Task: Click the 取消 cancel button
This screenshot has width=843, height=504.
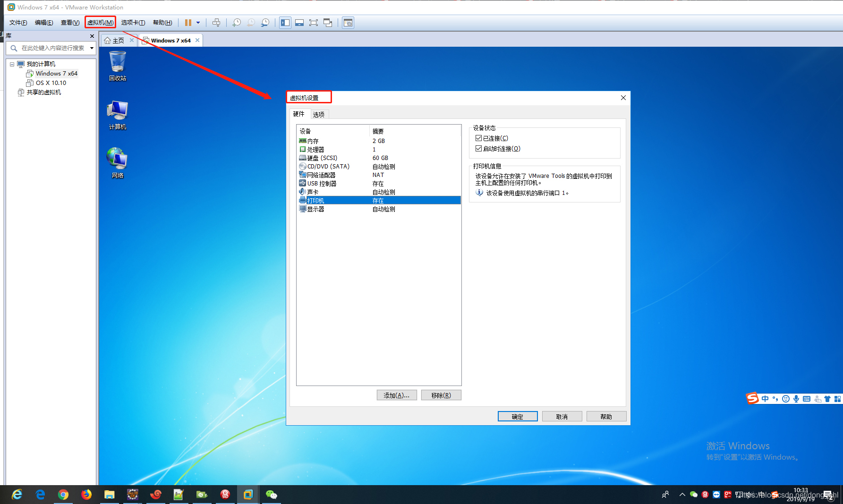Action: pos(562,416)
